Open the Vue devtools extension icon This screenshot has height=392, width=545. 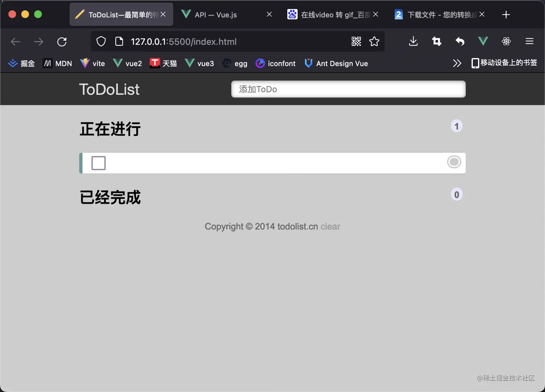483,41
